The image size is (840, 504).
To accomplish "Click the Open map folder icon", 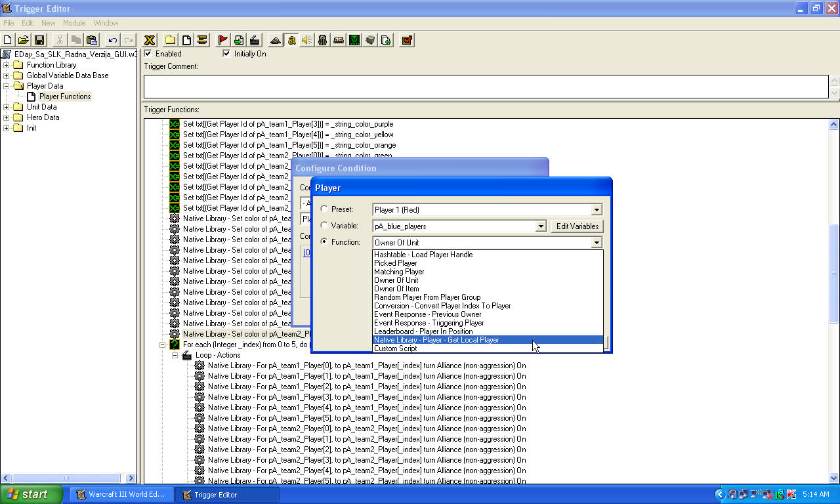I will tap(23, 40).
